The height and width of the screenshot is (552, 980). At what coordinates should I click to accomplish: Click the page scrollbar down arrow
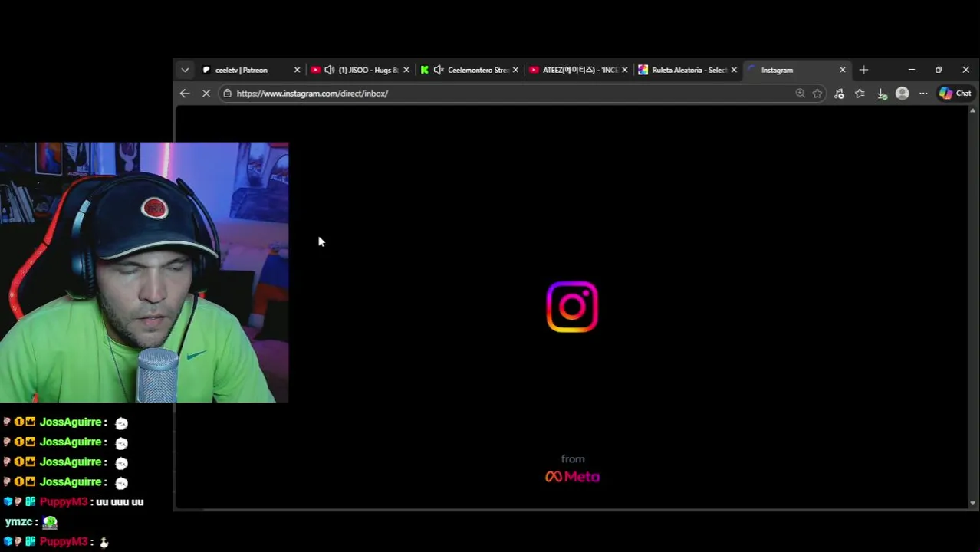point(973,503)
